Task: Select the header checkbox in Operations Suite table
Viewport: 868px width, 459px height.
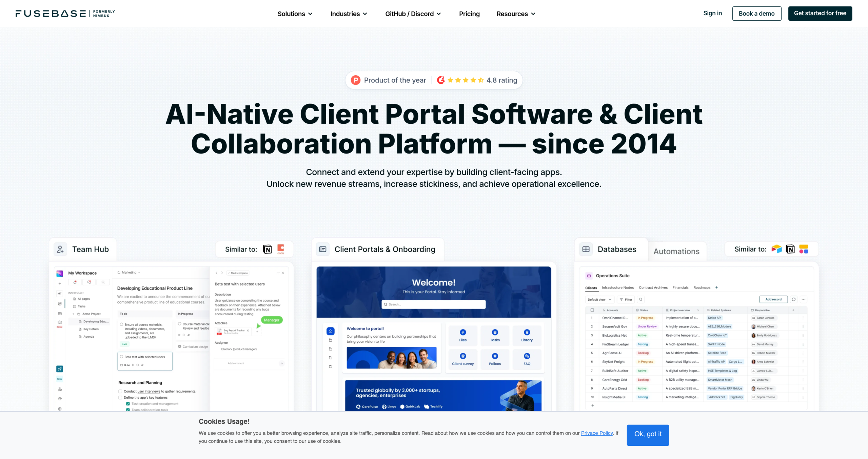Action: click(x=592, y=310)
